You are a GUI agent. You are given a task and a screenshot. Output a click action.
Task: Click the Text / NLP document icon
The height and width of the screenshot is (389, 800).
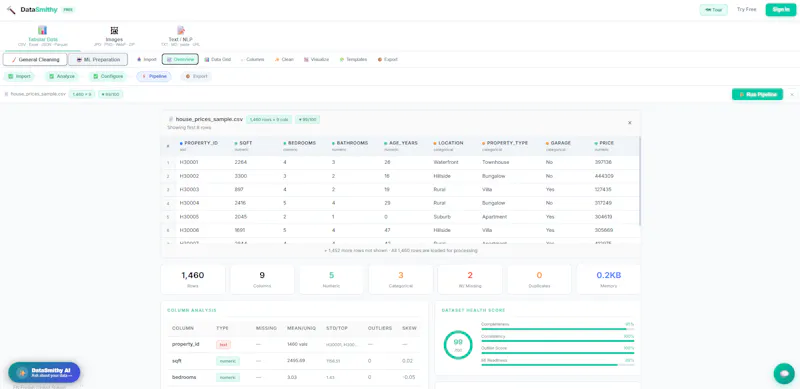181,31
